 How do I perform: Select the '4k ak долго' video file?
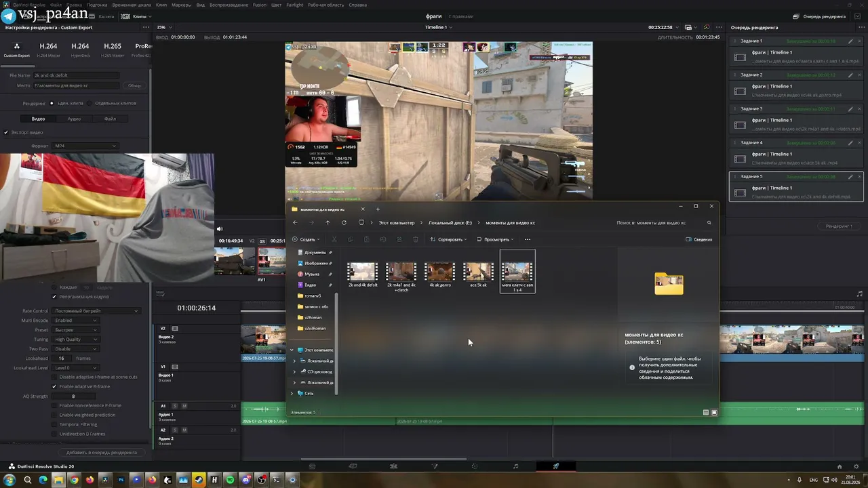tap(440, 274)
